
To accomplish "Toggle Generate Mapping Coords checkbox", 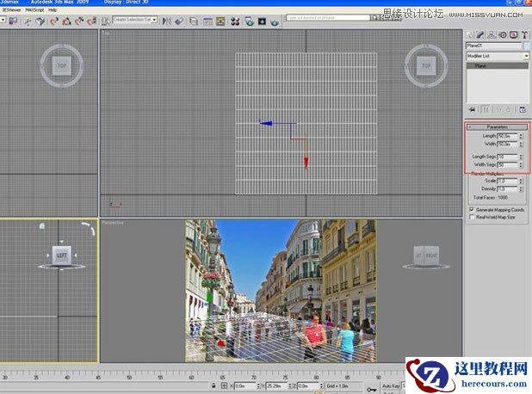I will click(x=472, y=210).
